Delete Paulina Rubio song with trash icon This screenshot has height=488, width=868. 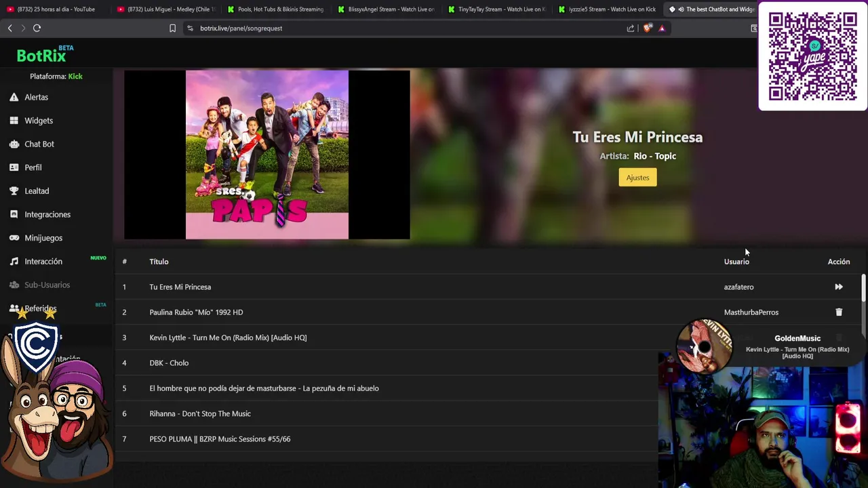tap(839, 312)
